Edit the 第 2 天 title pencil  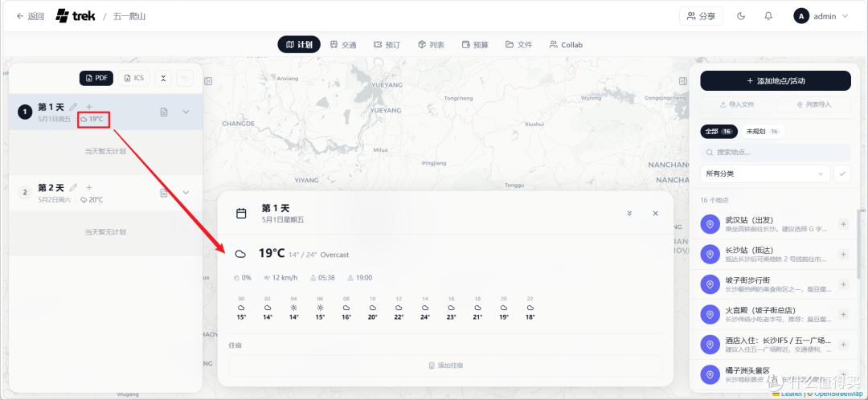(x=73, y=188)
